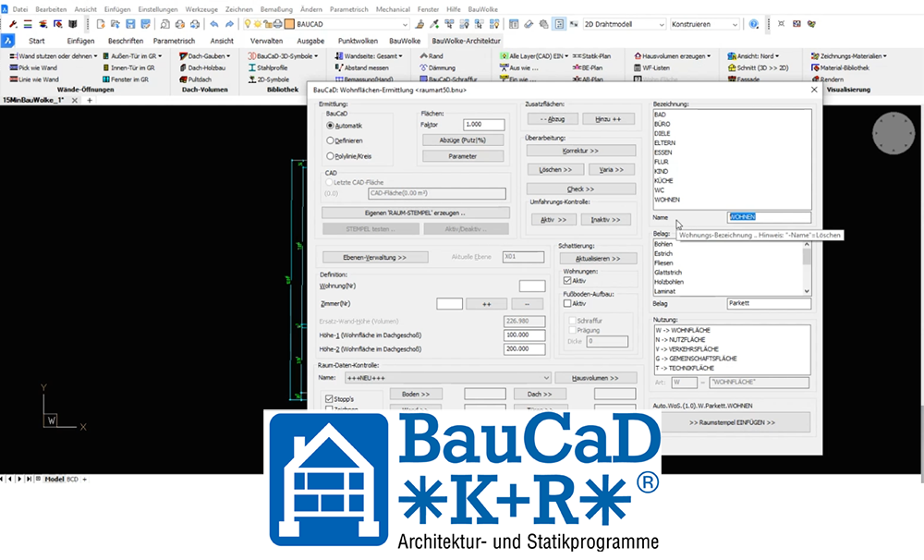Click the Pick wie Wand tool

tap(33, 67)
